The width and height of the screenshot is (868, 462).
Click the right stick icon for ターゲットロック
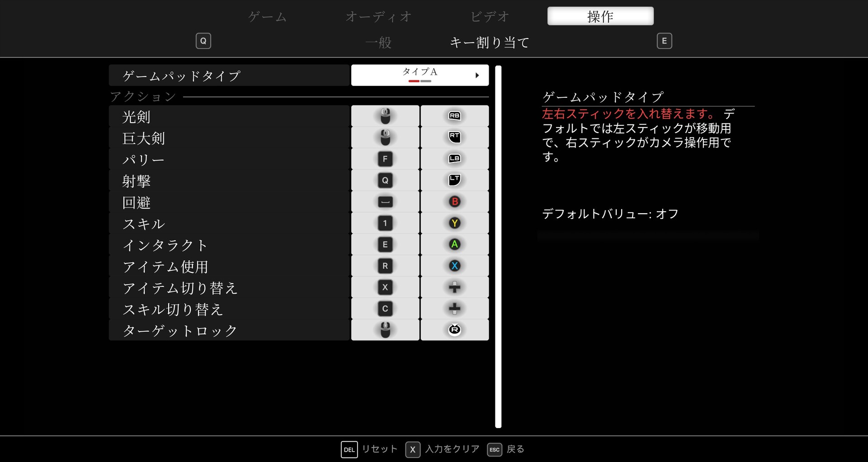tap(454, 330)
